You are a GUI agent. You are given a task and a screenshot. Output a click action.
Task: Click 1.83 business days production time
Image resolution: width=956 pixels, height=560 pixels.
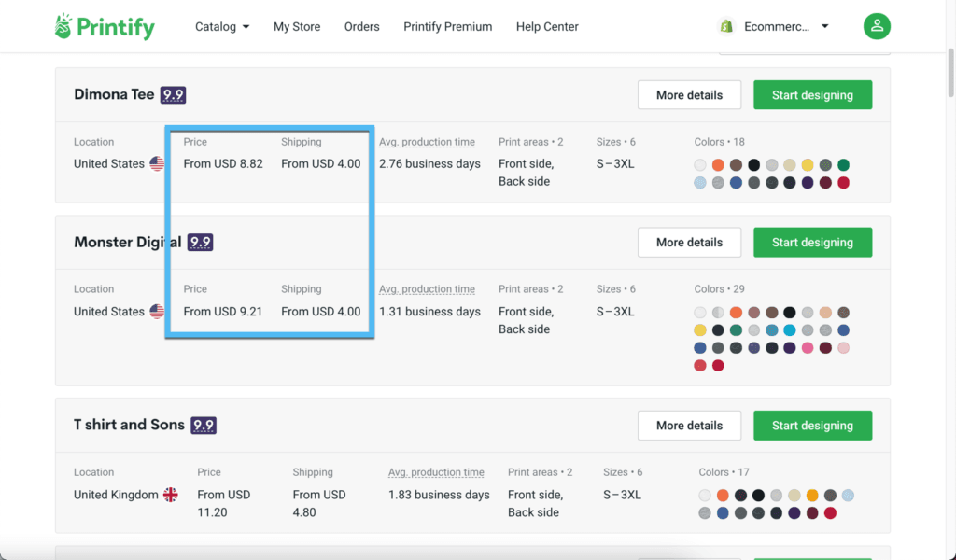tap(439, 495)
